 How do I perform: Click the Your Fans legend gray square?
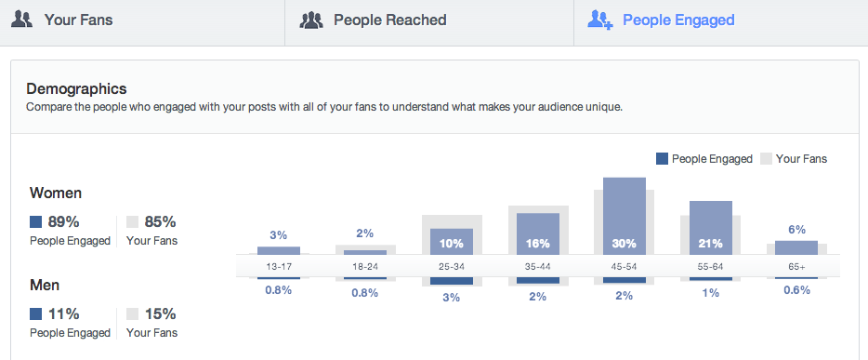tap(766, 159)
